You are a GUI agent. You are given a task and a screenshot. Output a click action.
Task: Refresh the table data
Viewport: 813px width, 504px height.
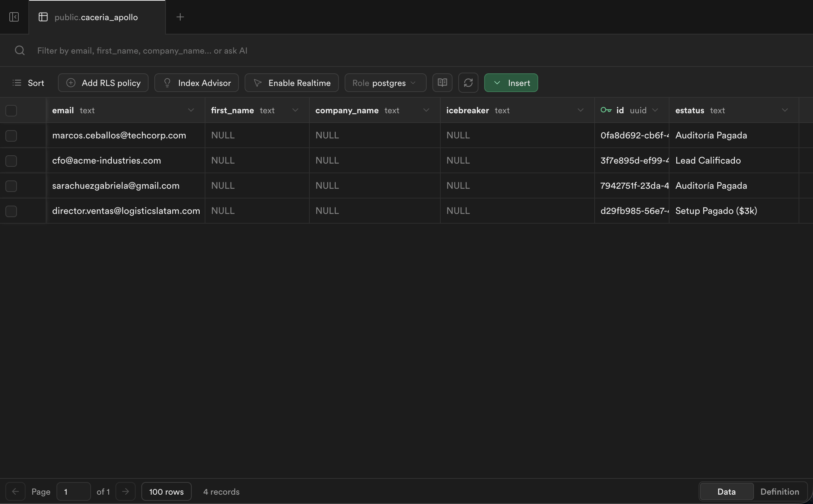(468, 83)
